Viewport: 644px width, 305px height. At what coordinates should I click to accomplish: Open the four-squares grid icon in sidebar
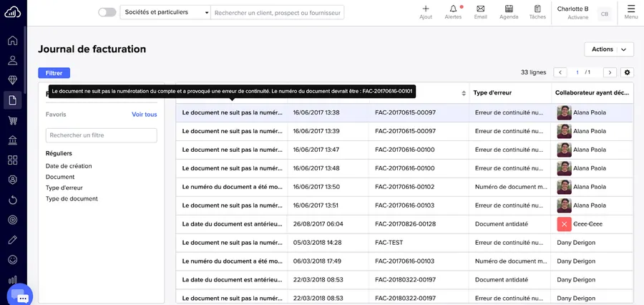coord(13,160)
